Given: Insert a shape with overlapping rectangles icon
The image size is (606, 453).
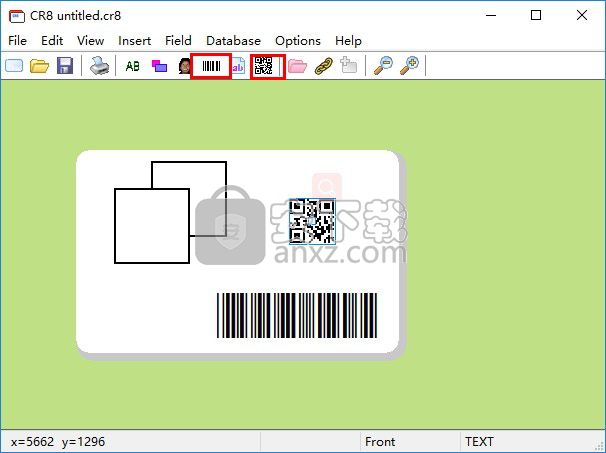Looking at the screenshot, I should (159, 66).
